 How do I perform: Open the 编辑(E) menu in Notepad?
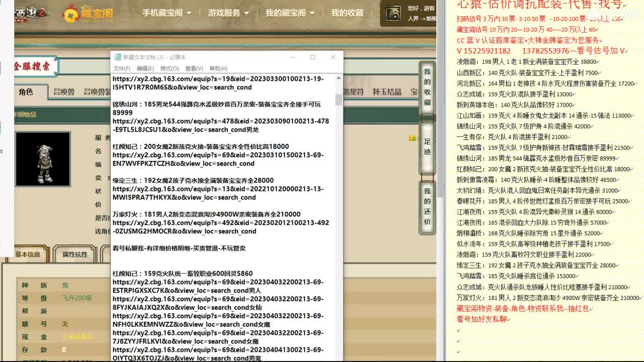(145, 68)
